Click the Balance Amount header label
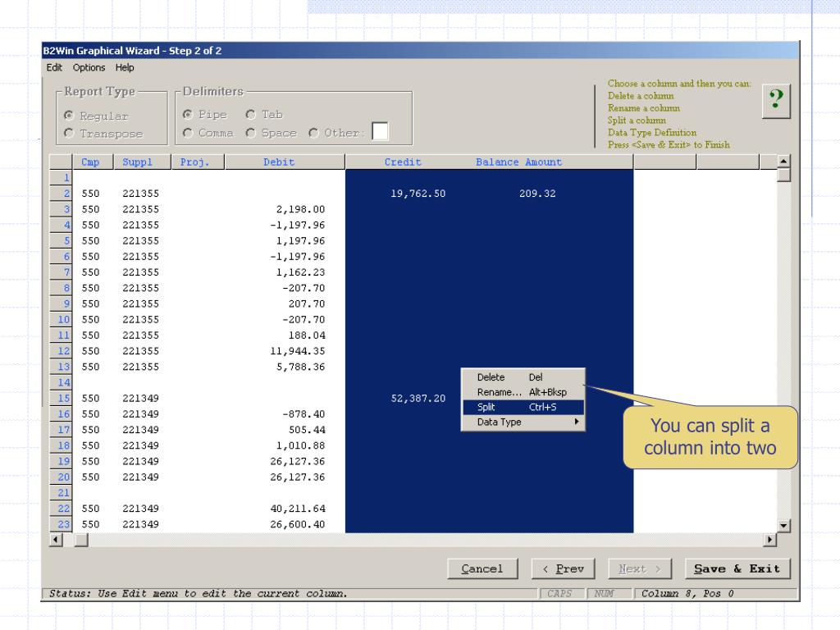The width and height of the screenshot is (840, 630). pos(518,162)
